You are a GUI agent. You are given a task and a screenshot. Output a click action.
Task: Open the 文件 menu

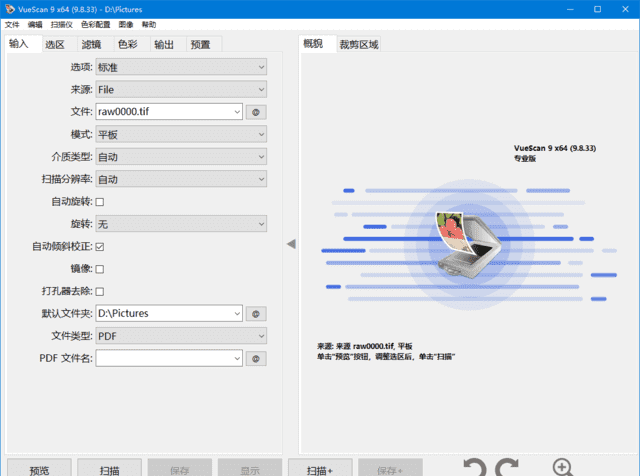coord(12,24)
